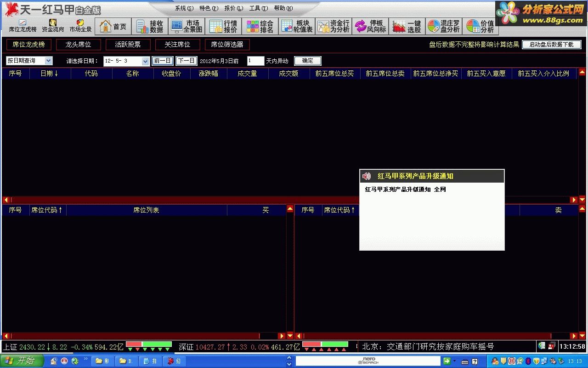Click 上证 index value 2430.22 in status bar
This screenshot has width=588, height=368.
pyautogui.click(x=32, y=347)
